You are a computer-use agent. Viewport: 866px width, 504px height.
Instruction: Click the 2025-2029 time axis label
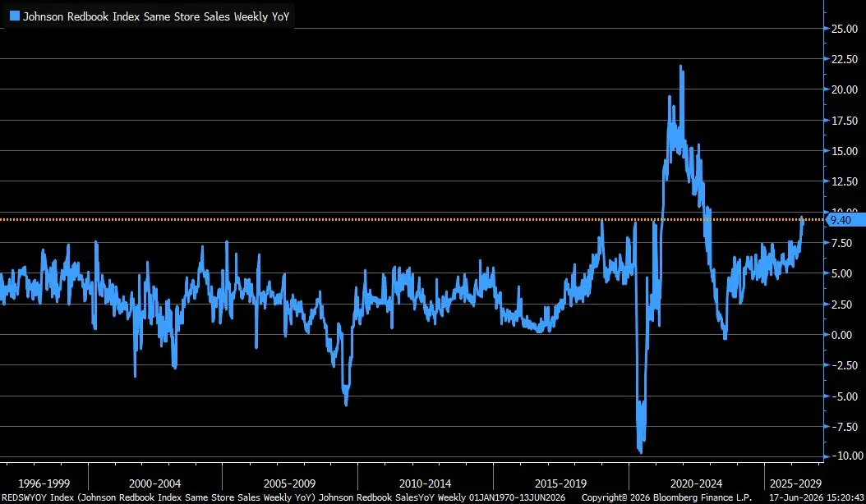coord(796,484)
